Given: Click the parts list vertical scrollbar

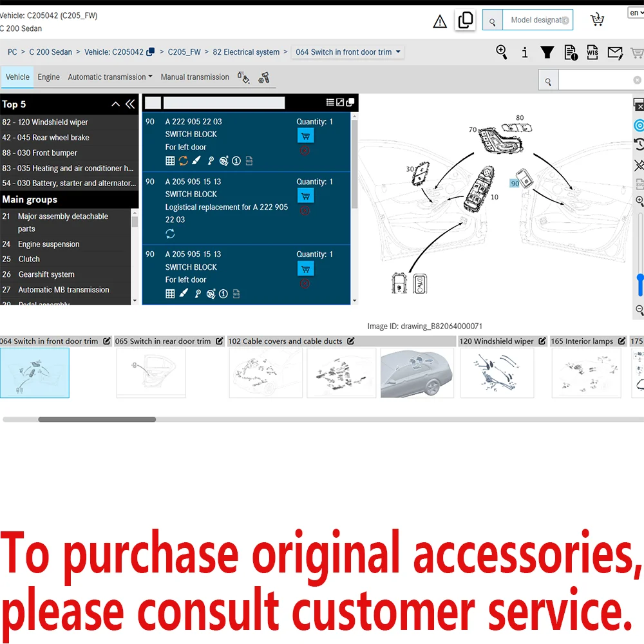Looking at the screenshot, I should (354, 164).
